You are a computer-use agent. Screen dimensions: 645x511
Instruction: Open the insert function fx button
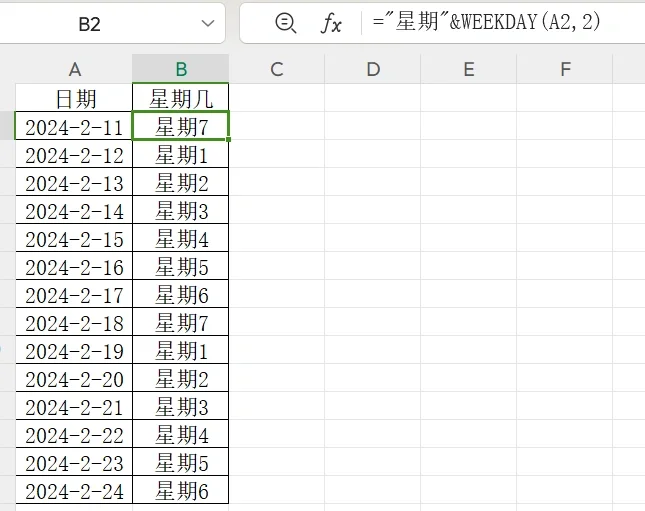pos(331,23)
